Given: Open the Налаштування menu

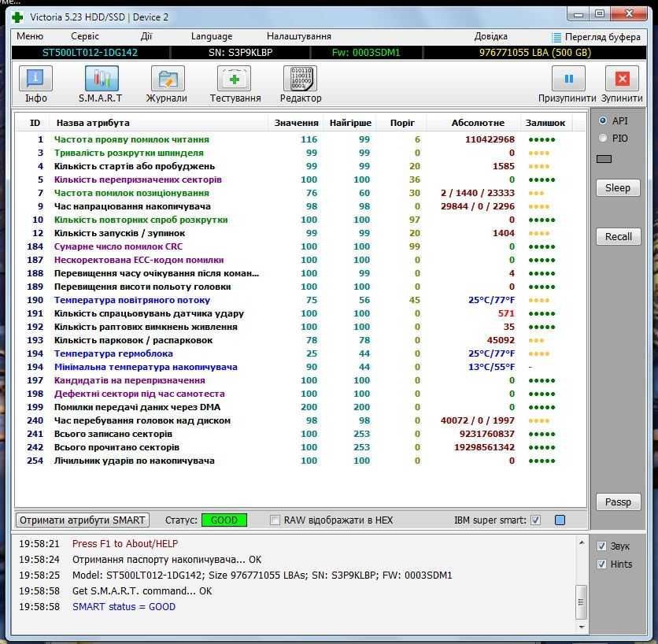Looking at the screenshot, I should tap(299, 36).
